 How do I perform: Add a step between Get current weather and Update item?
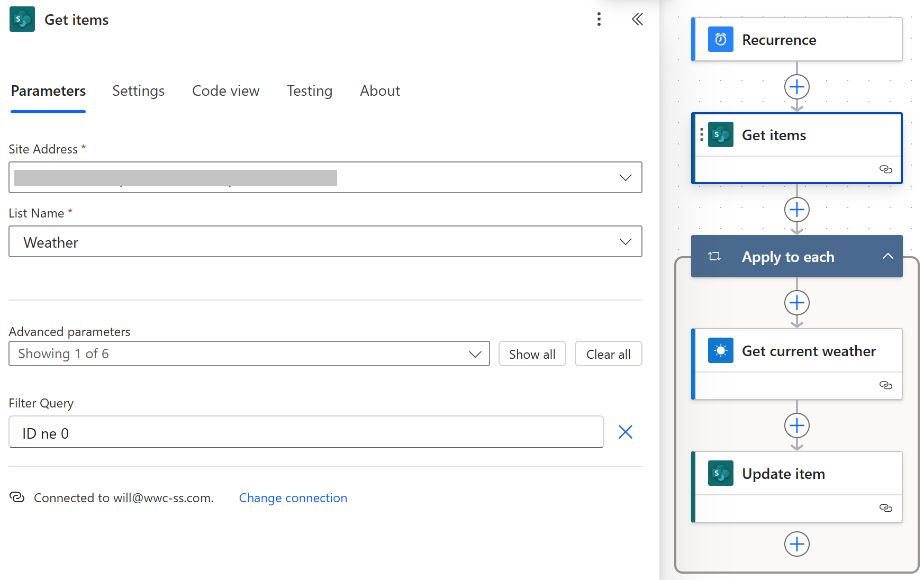(x=797, y=425)
